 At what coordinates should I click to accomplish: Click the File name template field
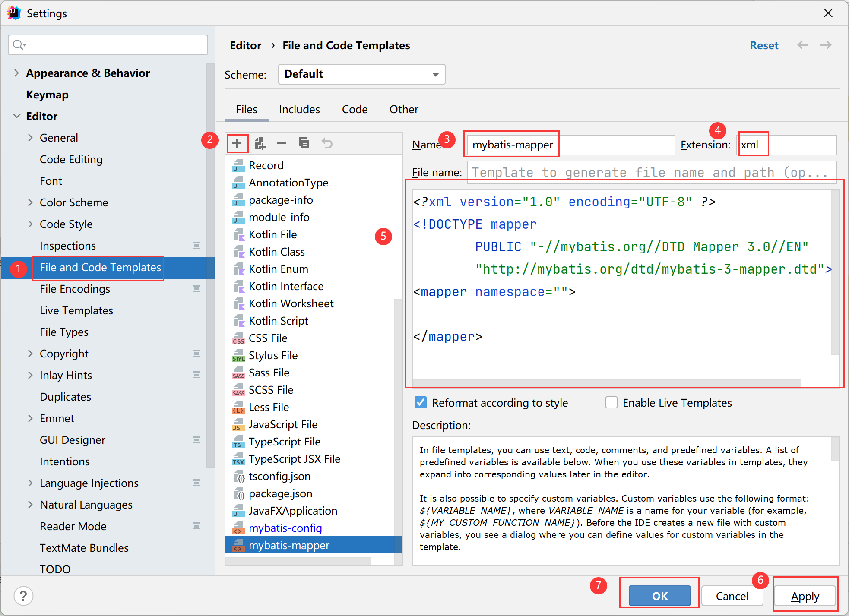(652, 172)
